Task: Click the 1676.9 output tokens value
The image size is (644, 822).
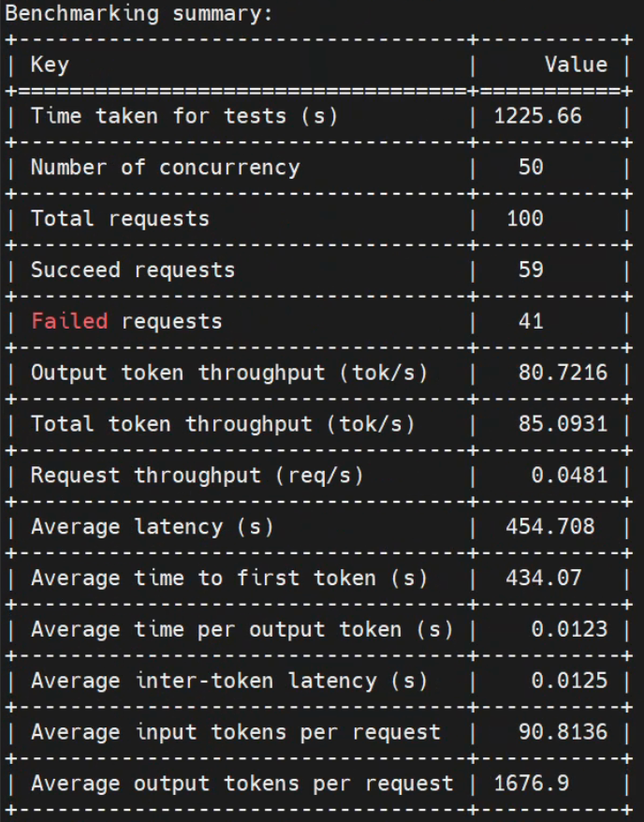Action: (x=532, y=784)
